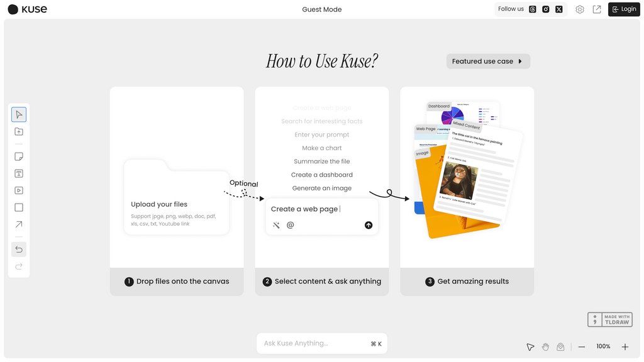
Task: Click the Kuse logo
Action: (28, 9)
